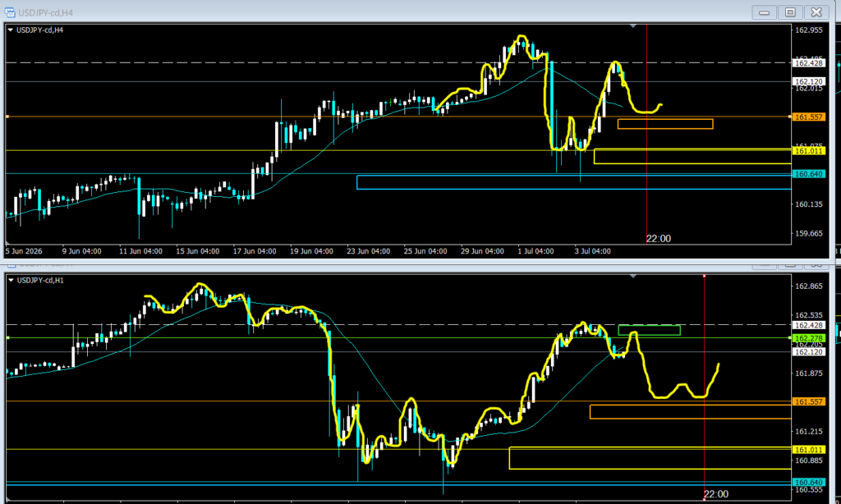
Task: Click the 160.555 price scale value
Action: (x=808, y=490)
